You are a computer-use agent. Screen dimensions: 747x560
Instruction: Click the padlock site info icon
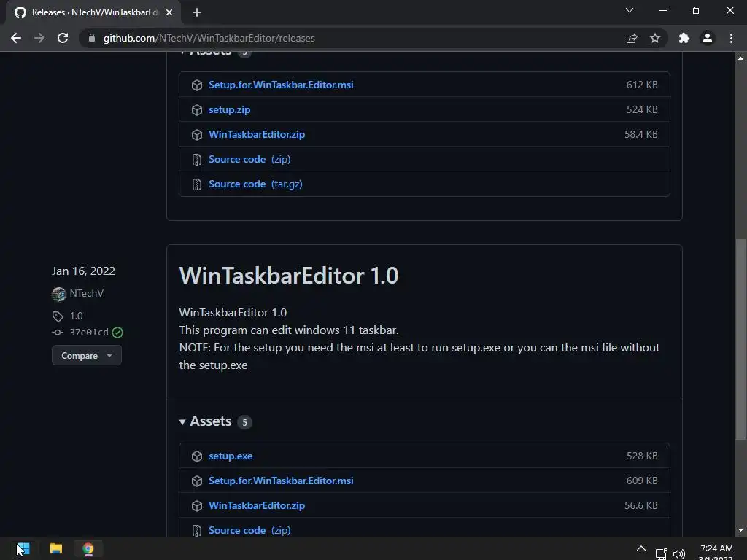[92, 38]
